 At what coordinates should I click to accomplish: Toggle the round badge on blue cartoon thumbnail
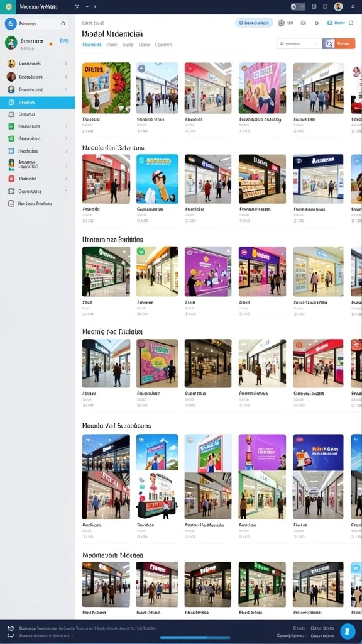point(141,160)
